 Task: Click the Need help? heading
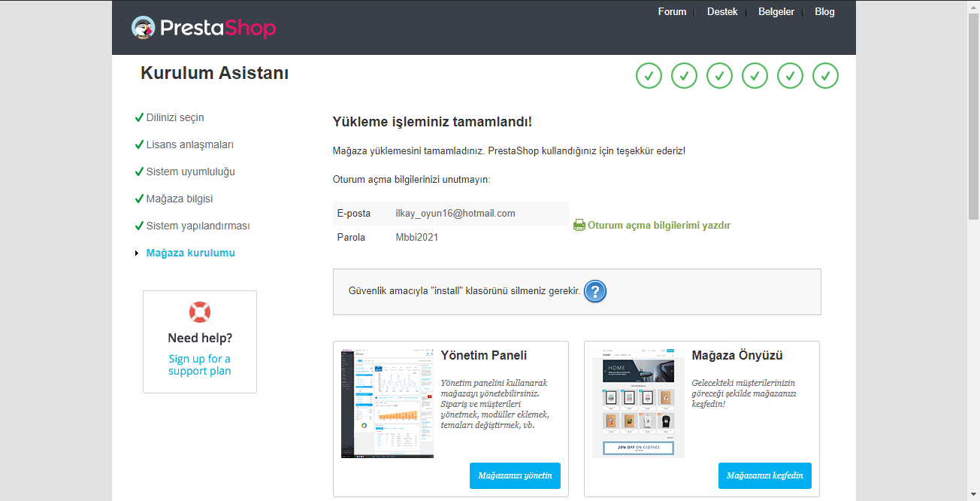click(200, 338)
